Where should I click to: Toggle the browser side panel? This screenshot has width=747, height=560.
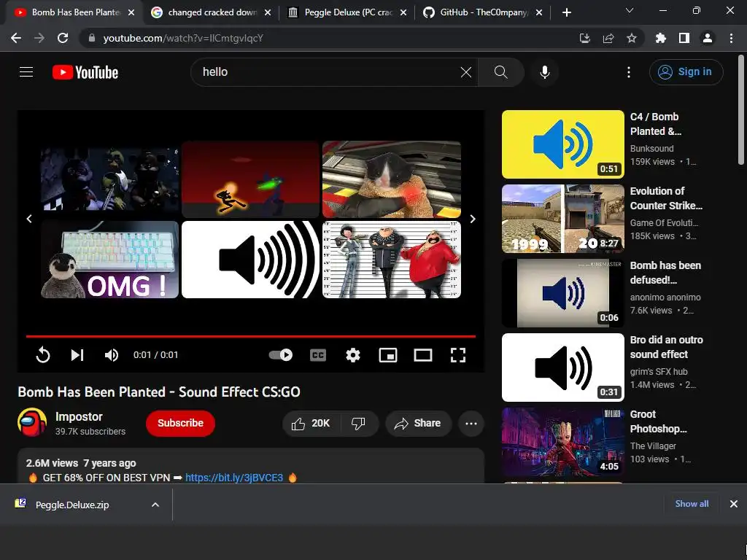[x=684, y=38]
